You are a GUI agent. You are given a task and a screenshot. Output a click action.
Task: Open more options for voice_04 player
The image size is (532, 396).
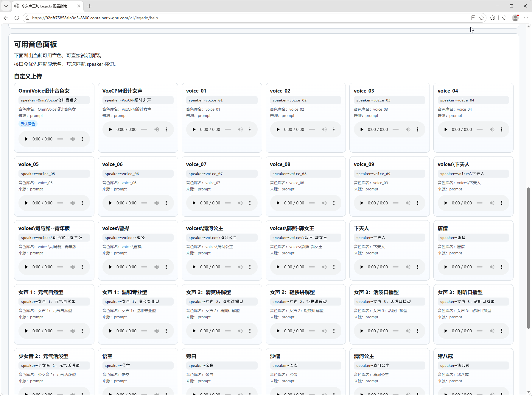coord(502,129)
